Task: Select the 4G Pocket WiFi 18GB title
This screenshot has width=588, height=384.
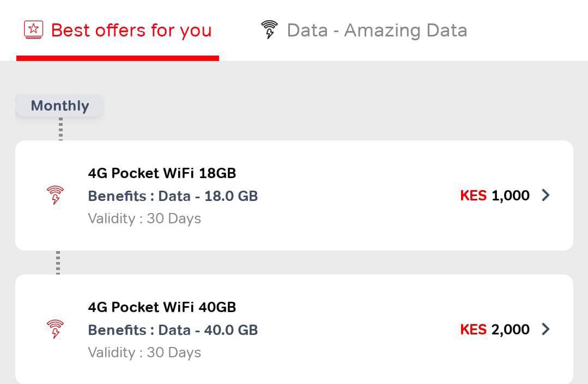Action: tap(162, 173)
